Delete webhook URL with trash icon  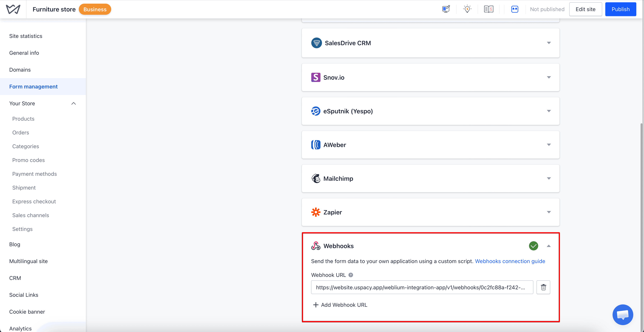pyautogui.click(x=543, y=287)
